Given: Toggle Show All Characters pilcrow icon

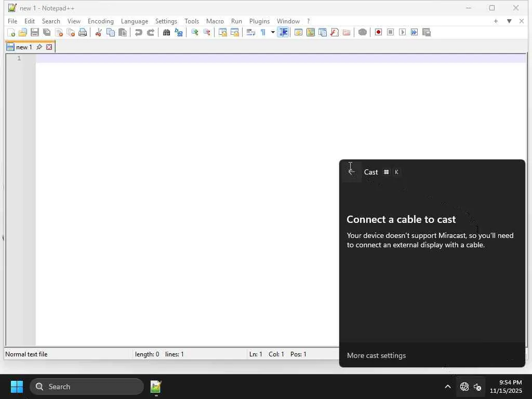Looking at the screenshot, I should click(x=263, y=32).
